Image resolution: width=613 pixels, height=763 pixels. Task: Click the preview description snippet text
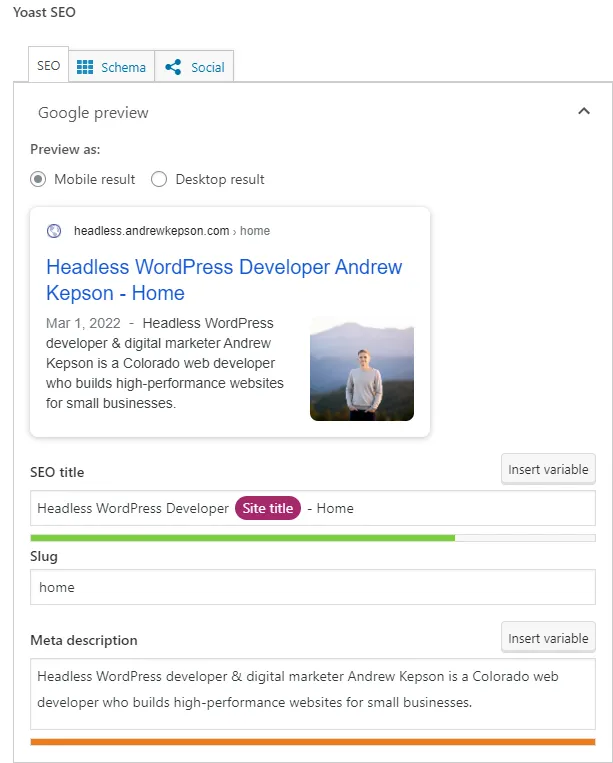point(165,363)
